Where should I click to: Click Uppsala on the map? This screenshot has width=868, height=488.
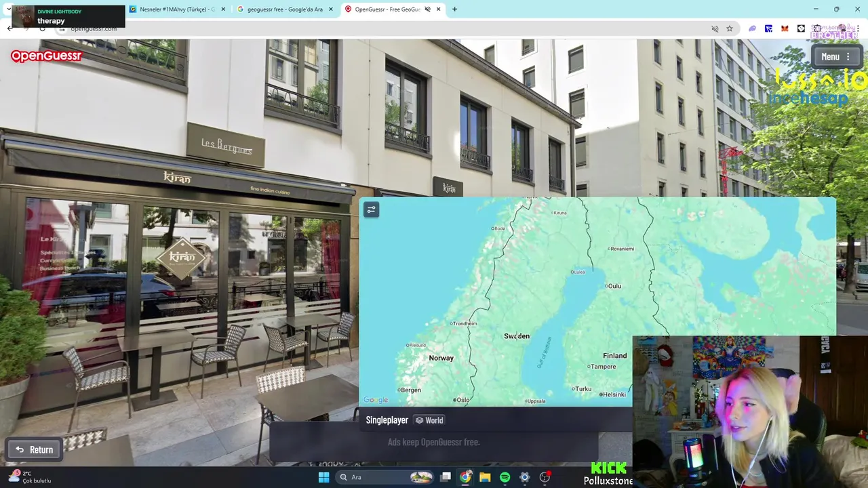coord(535,401)
